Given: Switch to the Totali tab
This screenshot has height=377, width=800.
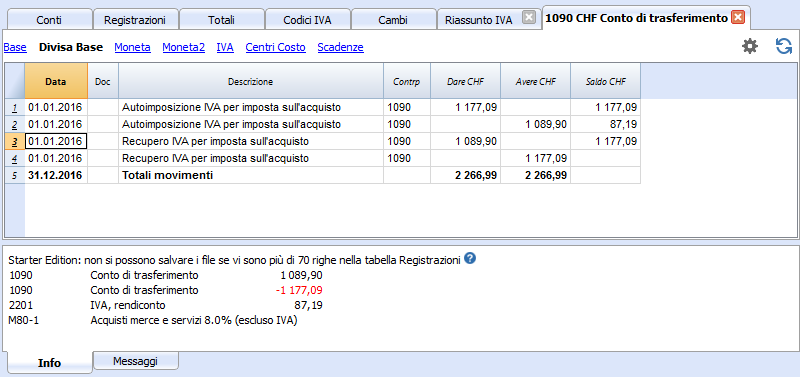Looking at the screenshot, I should click(x=221, y=20).
